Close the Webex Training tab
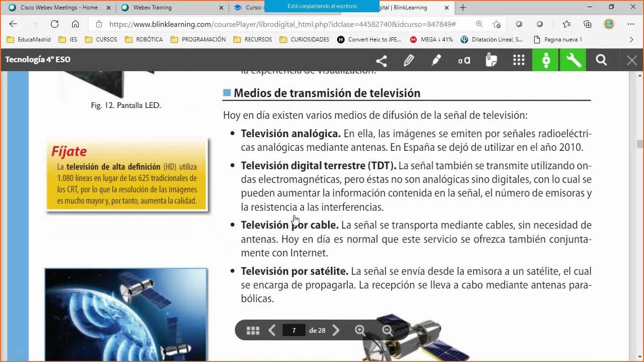Image resolution: width=644 pixels, height=362 pixels. [222, 8]
